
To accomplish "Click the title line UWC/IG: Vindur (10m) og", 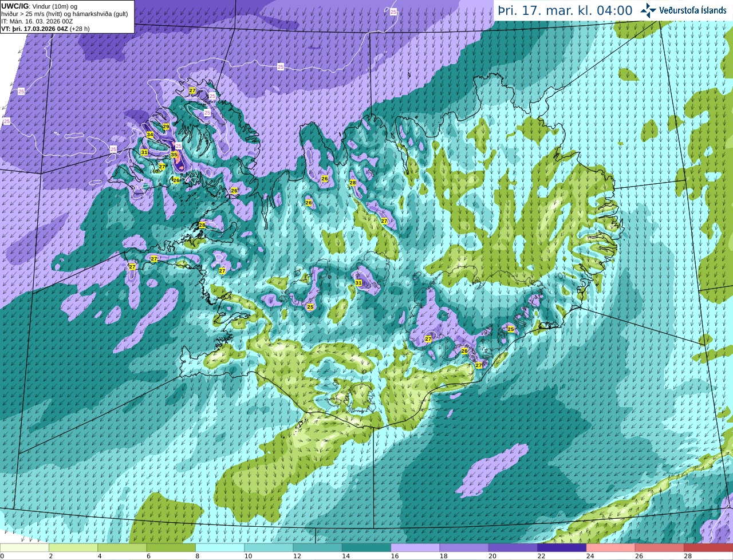I will point(39,6).
